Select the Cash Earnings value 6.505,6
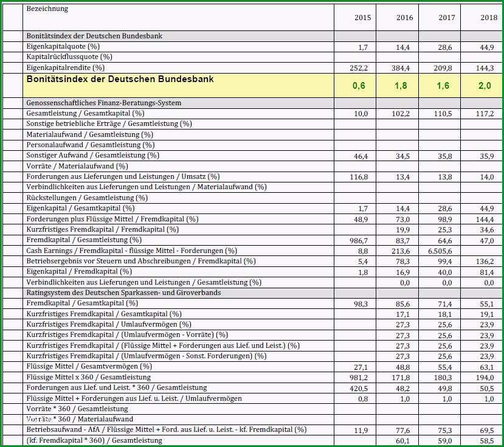Viewport: 504px width, 447px height. coord(440,251)
